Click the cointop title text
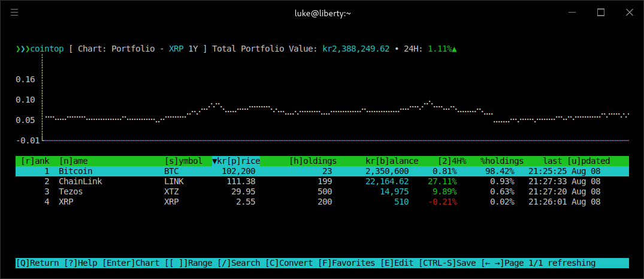Image resolution: width=644 pixels, height=279 pixels. [x=47, y=49]
